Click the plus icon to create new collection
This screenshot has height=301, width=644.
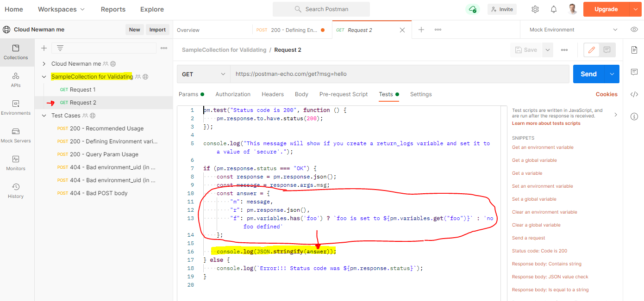44,48
